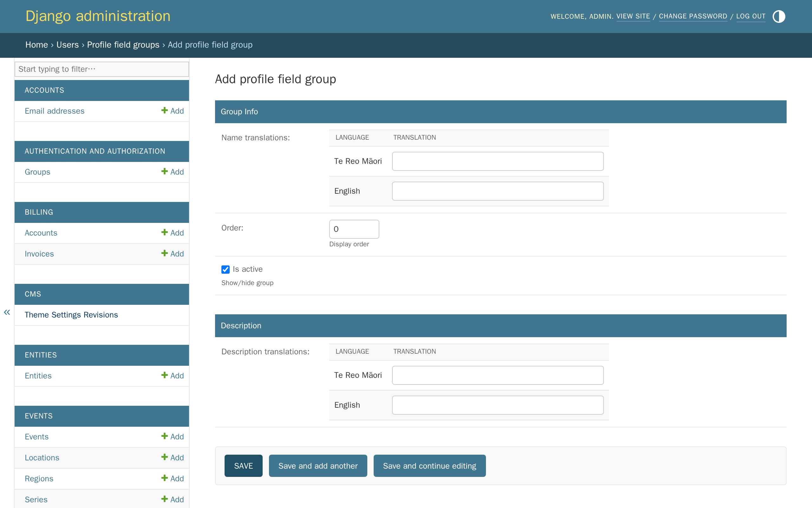Click the 'Name translations:' label
This screenshot has width=812, height=508.
(256, 138)
